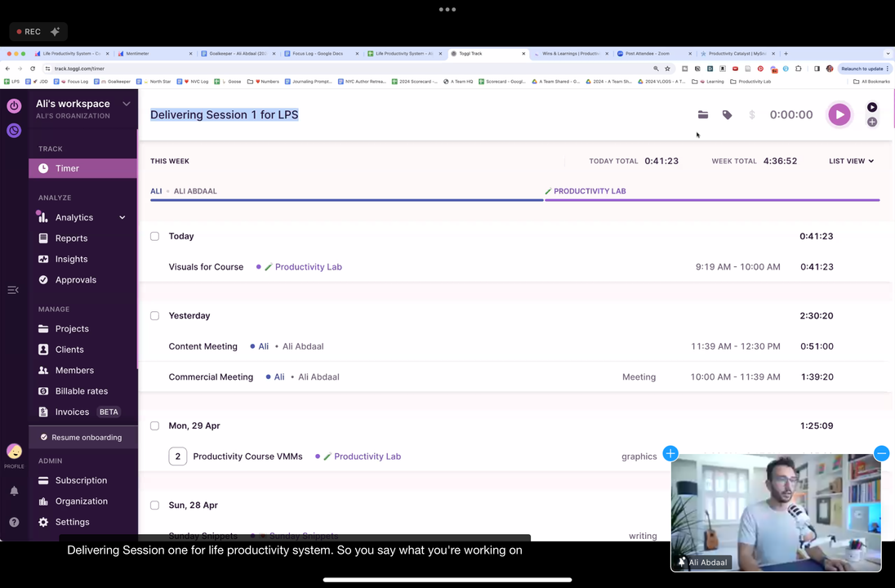
Task: Open the purple clock icon in left rail
Action: point(14,131)
